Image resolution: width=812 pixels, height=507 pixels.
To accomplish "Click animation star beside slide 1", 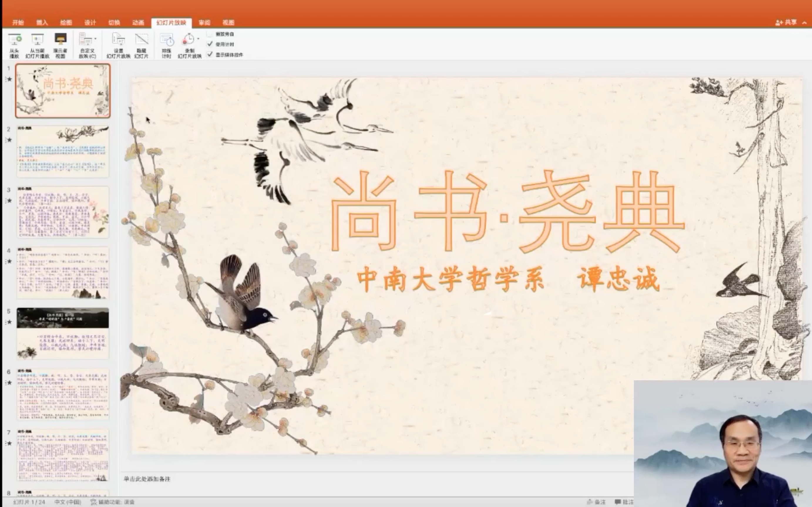I will point(9,79).
